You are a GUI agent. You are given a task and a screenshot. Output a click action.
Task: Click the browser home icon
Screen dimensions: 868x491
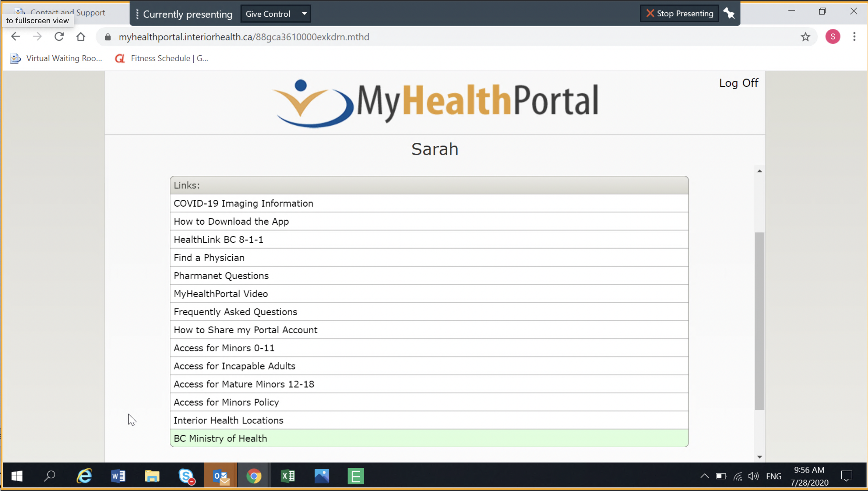coord(81,37)
